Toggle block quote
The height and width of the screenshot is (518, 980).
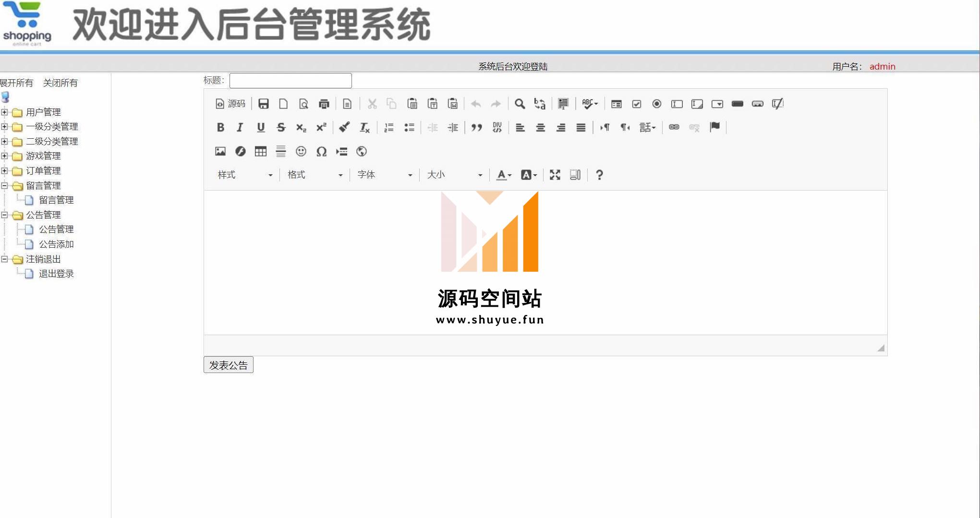pos(476,127)
